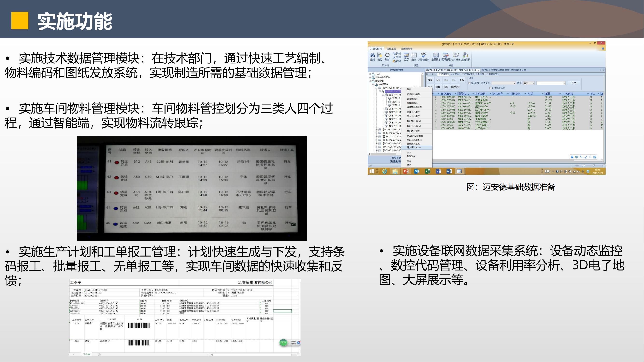Screen dimensions: 644x362
Task: Open 系统维护 maintenance icon
Action: pos(466,56)
